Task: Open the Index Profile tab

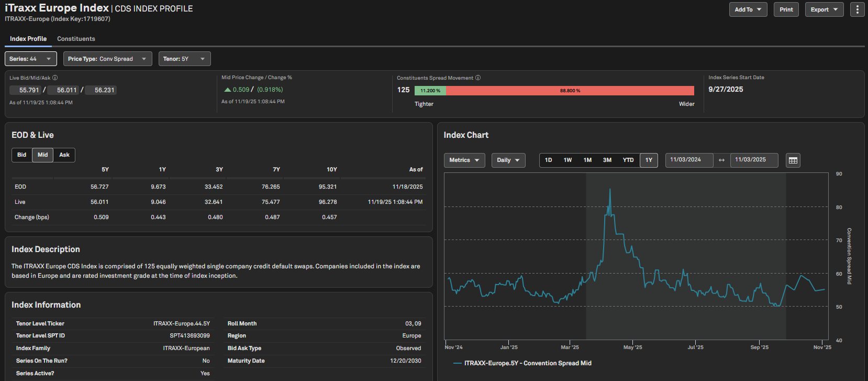Action: [x=28, y=39]
